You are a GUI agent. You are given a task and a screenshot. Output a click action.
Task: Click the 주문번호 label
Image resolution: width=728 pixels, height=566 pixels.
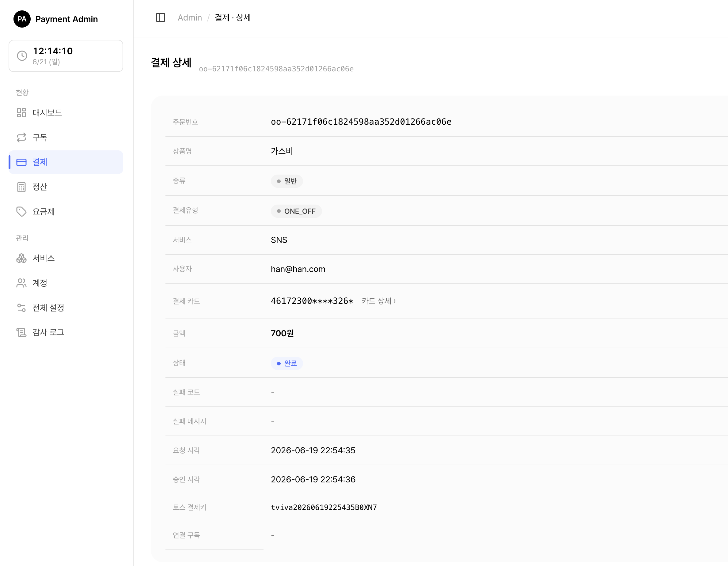185,122
